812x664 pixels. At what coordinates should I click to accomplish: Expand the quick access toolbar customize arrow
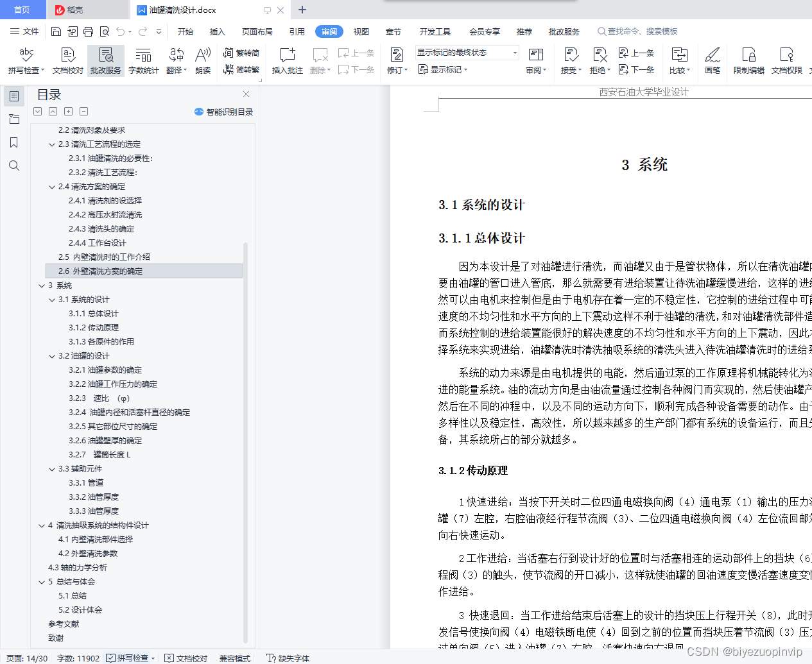159,31
